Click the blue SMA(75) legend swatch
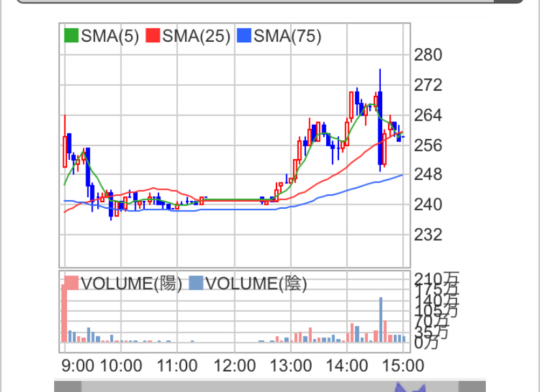 coord(245,36)
